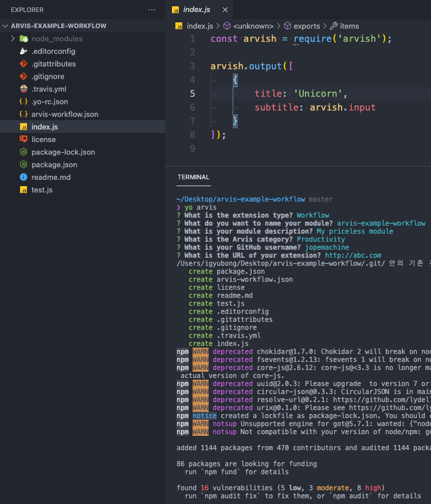Collapse the ARVIS-EXAMPLE-WORKFLOW root folder
431x504 pixels.
[x=5, y=26]
